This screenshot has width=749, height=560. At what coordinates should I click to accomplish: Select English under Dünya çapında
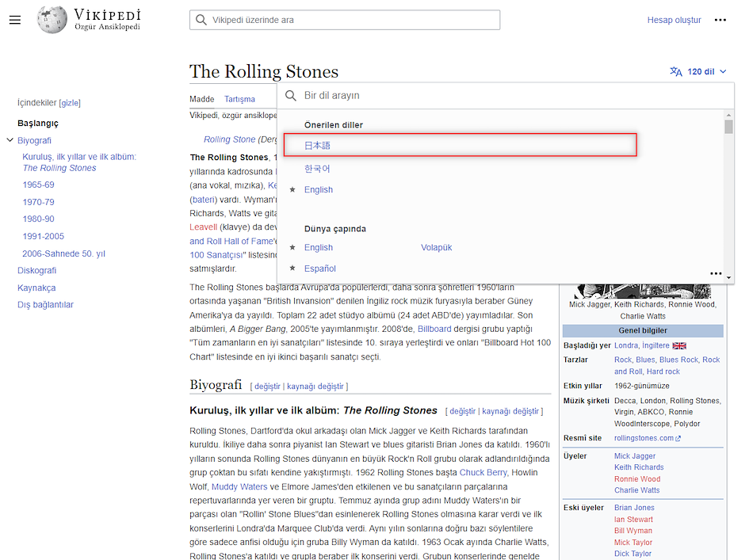(318, 247)
